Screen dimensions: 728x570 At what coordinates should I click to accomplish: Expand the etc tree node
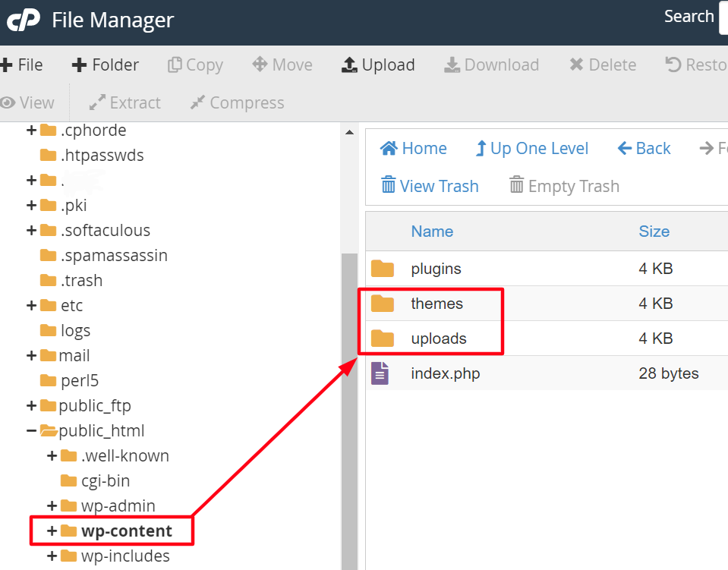pyautogui.click(x=32, y=305)
